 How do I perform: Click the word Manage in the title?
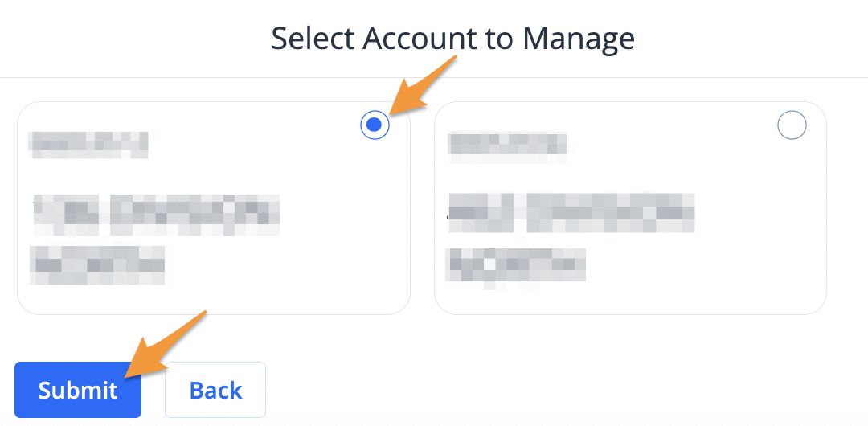pyautogui.click(x=579, y=39)
